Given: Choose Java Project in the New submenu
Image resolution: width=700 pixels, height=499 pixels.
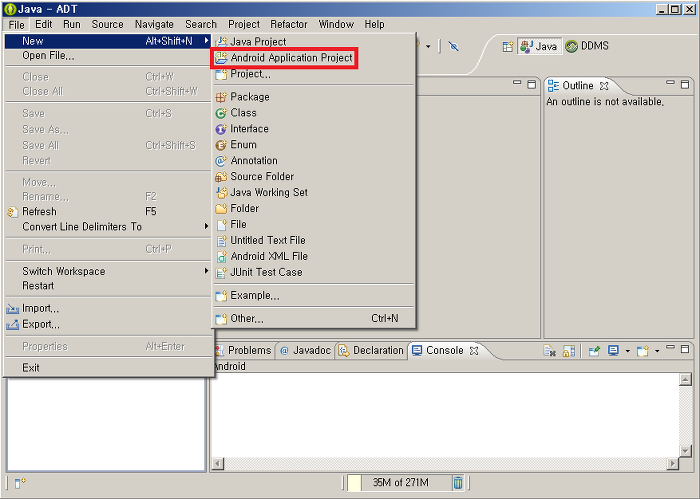Looking at the screenshot, I should [x=258, y=42].
